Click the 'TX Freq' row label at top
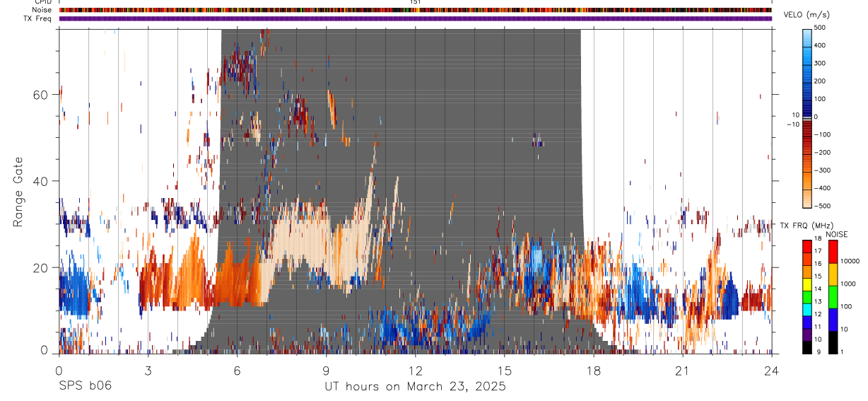 click(x=37, y=18)
